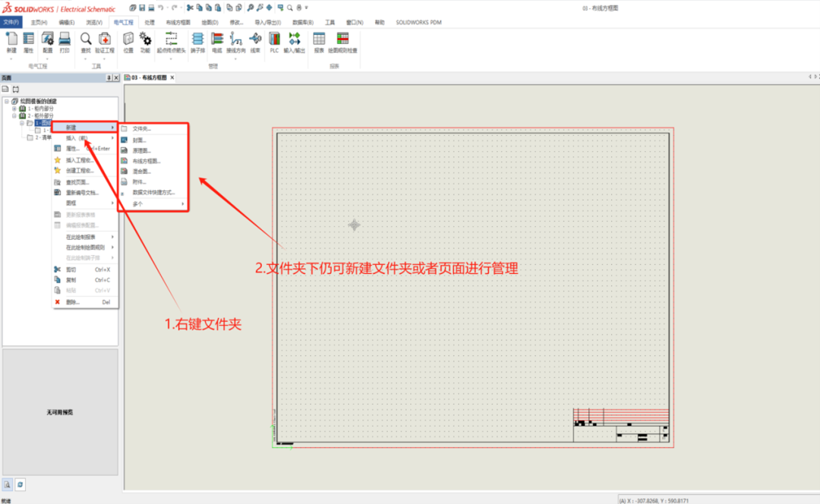Click the 电缆 (Cables) icon

(x=218, y=39)
